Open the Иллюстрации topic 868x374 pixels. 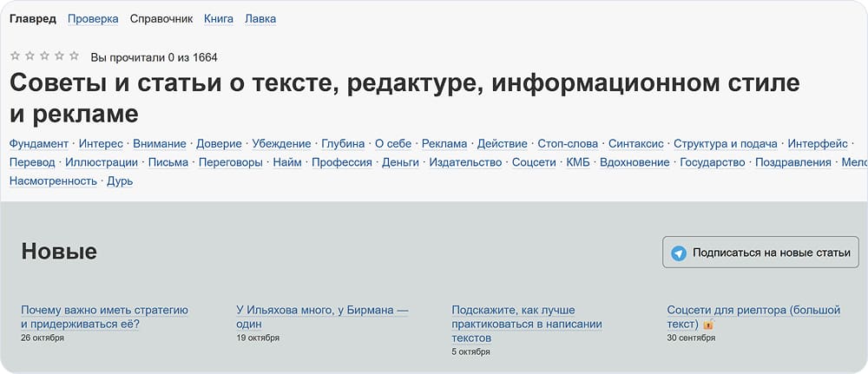102,162
